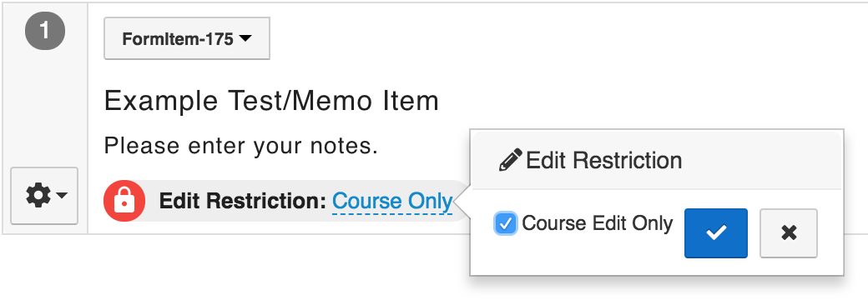Click the Please enter your notes text
The height and width of the screenshot is (300, 868).
241,147
